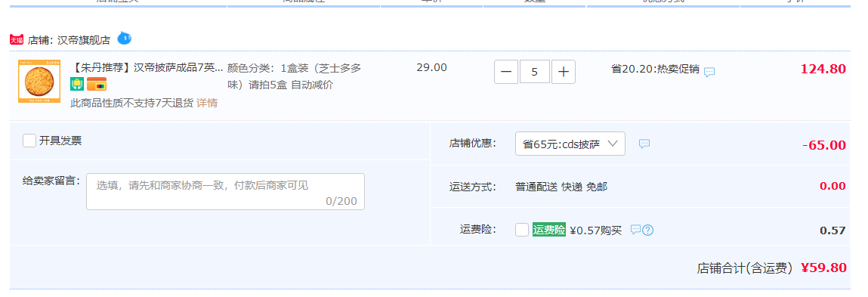
Task: Open 详情 link about 7-day returns
Action: pyautogui.click(x=207, y=103)
